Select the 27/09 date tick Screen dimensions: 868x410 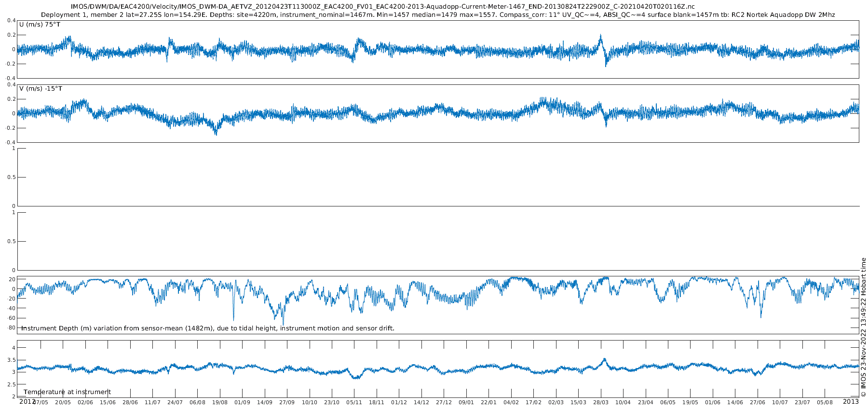(287, 402)
